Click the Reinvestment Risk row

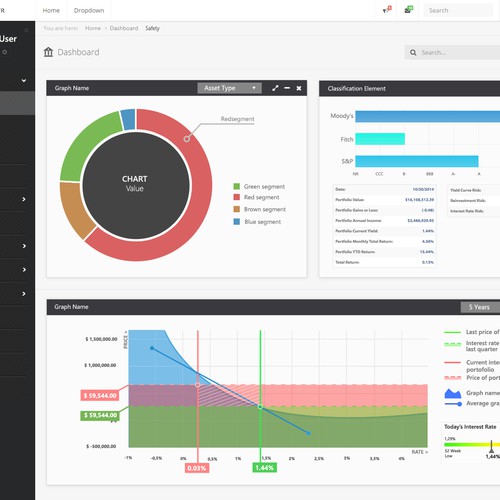(473, 201)
